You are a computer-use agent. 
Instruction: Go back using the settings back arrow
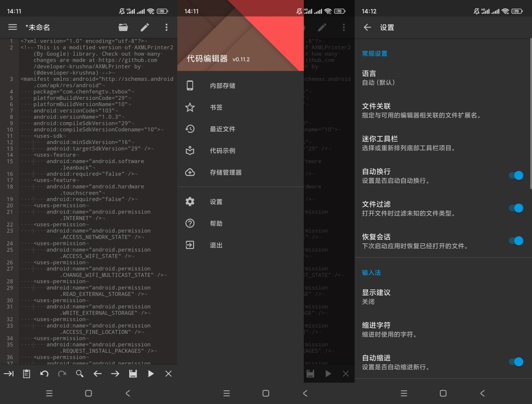[367, 27]
